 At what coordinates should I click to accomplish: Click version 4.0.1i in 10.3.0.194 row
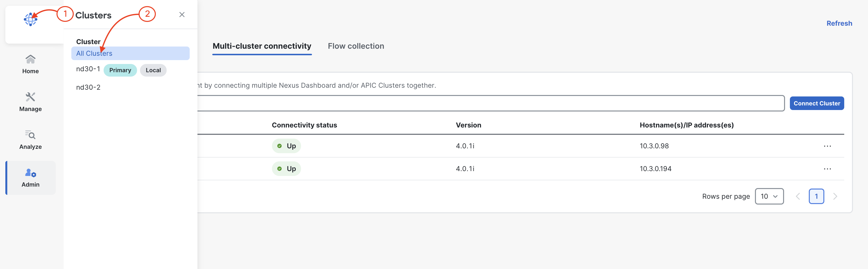[465, 169]
